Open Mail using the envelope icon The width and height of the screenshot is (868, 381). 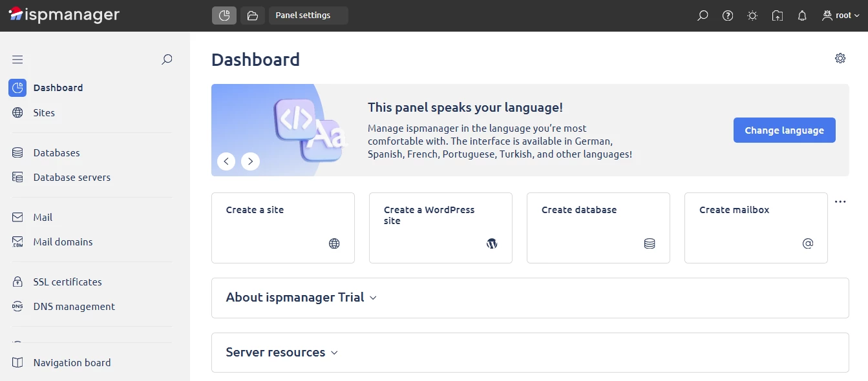pos(17,217)
